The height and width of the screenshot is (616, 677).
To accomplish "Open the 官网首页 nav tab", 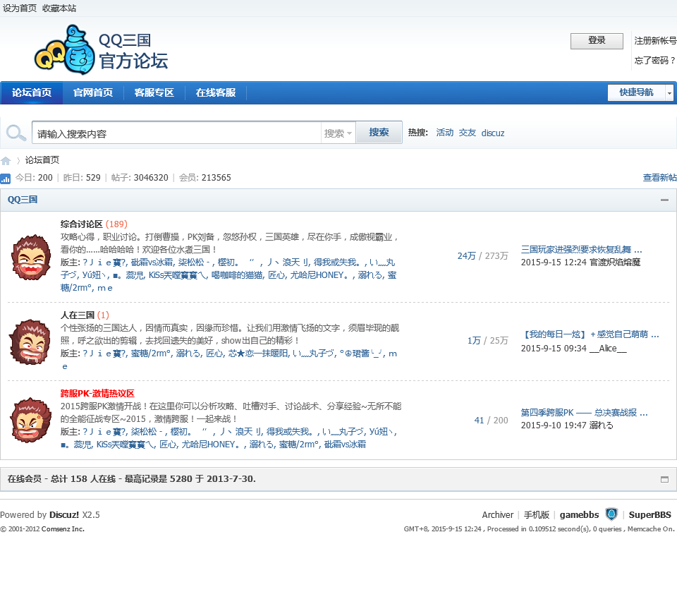I will coord(93,92).
